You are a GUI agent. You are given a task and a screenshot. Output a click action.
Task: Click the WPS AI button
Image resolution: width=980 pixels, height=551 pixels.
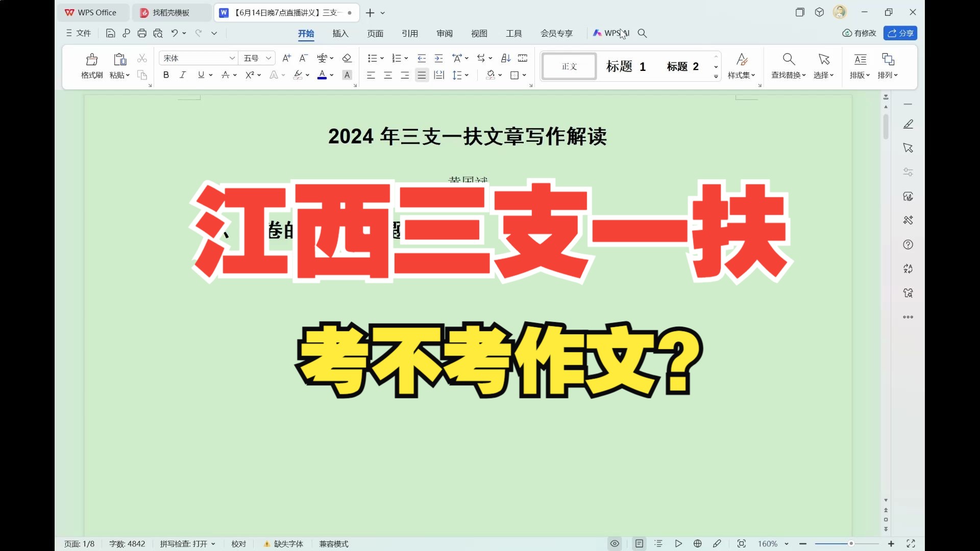611,33
